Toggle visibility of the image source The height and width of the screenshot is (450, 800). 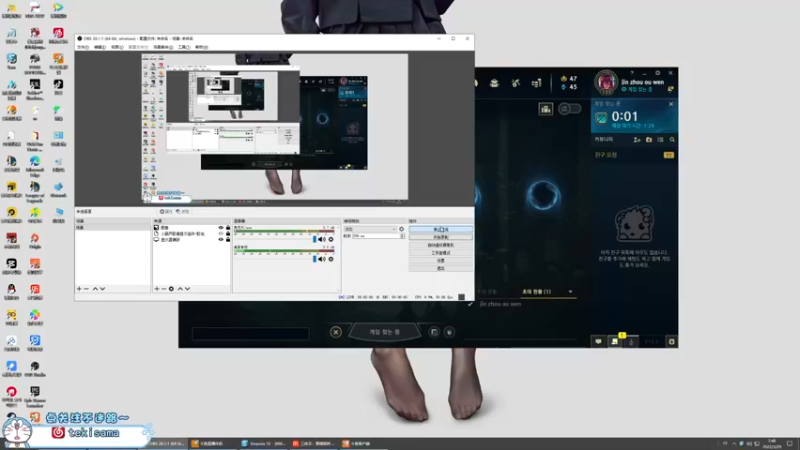[x=221, y=228]
